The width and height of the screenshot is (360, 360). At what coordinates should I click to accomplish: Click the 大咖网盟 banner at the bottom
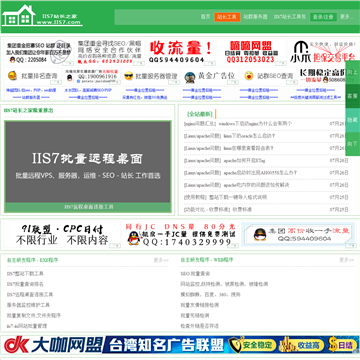click(180, 345)
